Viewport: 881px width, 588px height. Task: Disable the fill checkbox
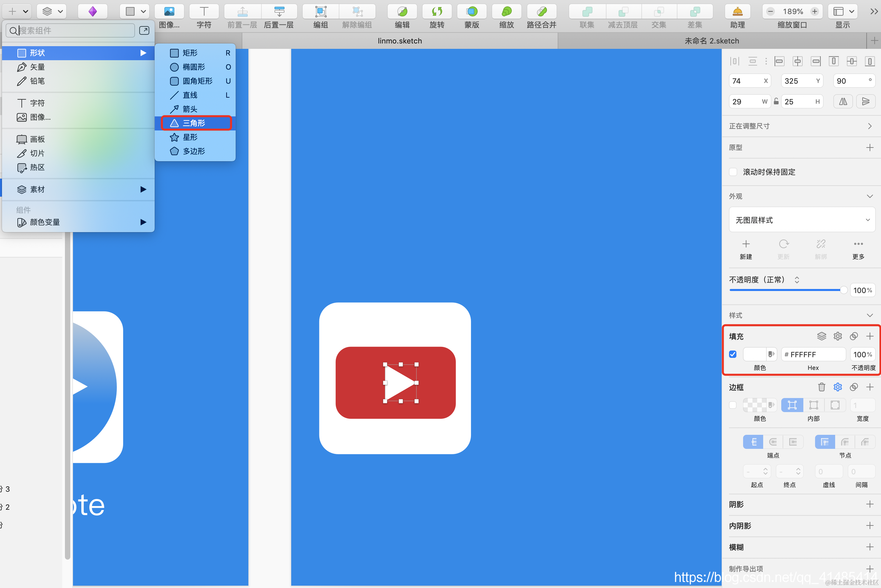pos(733,354)
